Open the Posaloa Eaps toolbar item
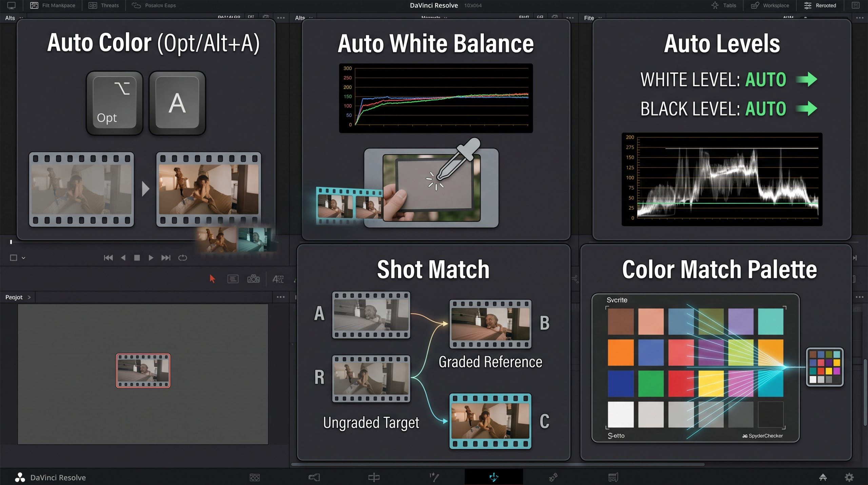868x485 pixels. 154,5
